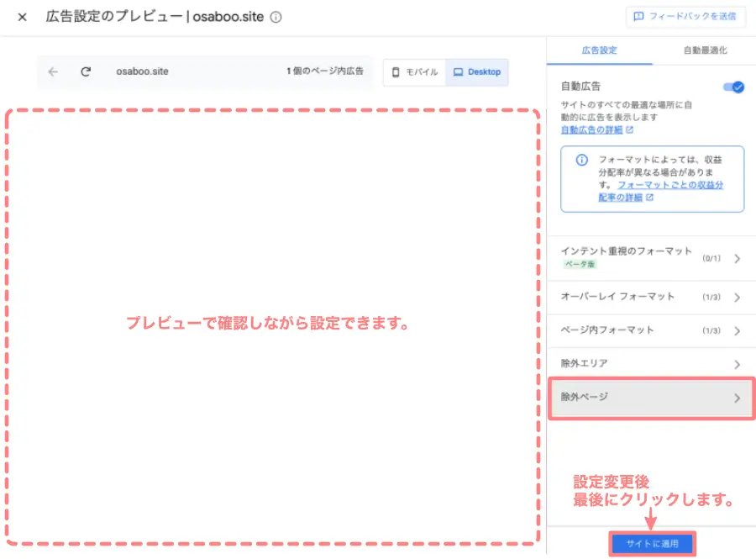Expand the 除外エリア section
This screenshot has height=559, width=756.
652,363
